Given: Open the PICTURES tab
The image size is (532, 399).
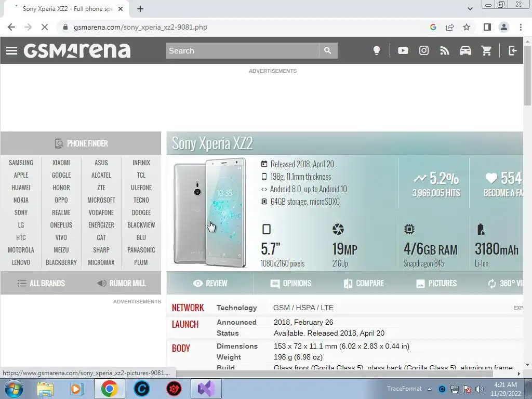Looking at the screenshot, I should pyautogui.click(x=436, y=283).
